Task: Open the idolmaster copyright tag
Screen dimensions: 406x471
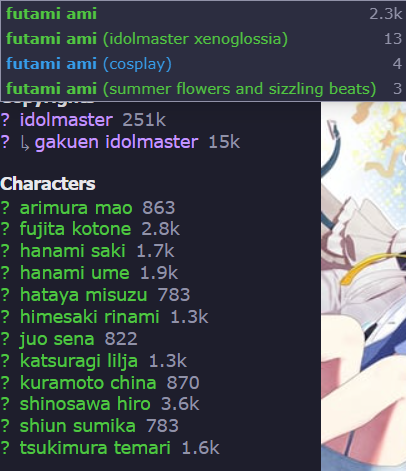Action: coord(66,120)
